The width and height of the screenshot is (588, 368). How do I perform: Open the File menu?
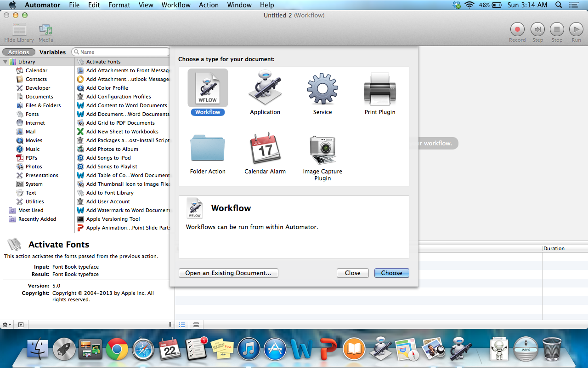pos(74,5)
